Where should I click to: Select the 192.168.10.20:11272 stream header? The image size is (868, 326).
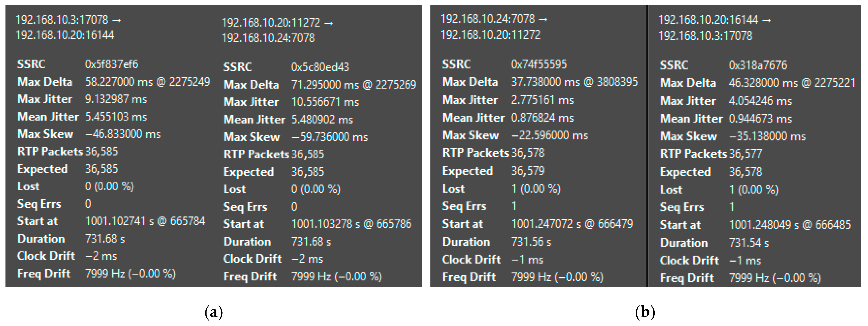coord(277,30)
